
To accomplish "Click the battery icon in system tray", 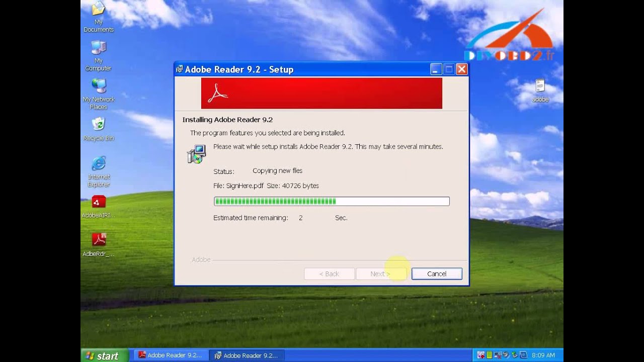I will tap(489, 355).
